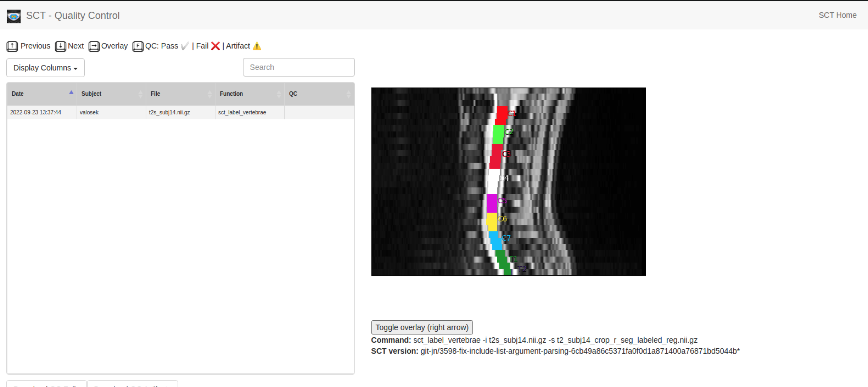Click the down-arrow Next key icon

(60, 46)
